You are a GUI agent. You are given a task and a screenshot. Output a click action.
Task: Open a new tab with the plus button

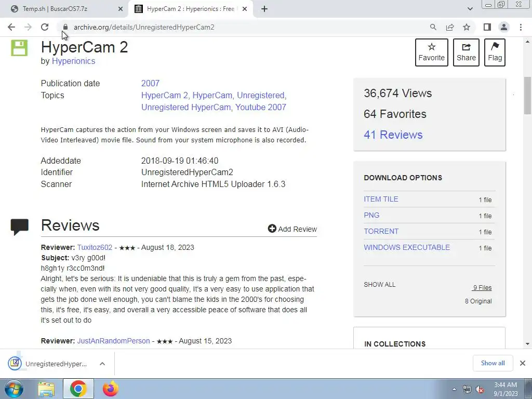tap(264, 9)
